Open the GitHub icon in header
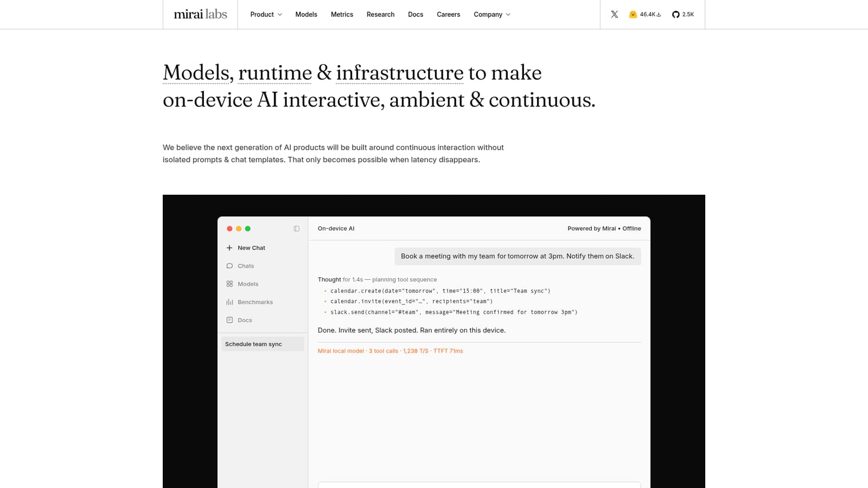 (675, 15)
